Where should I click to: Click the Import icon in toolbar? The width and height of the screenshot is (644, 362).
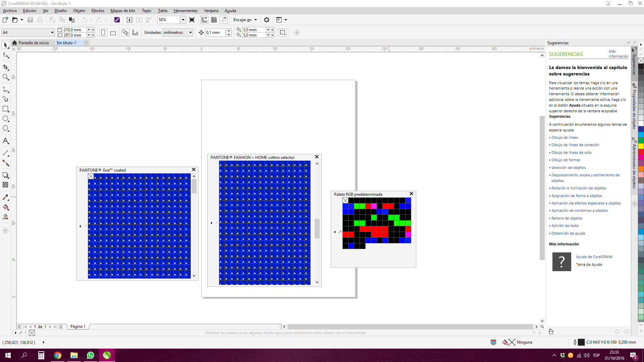click(129, 20)
